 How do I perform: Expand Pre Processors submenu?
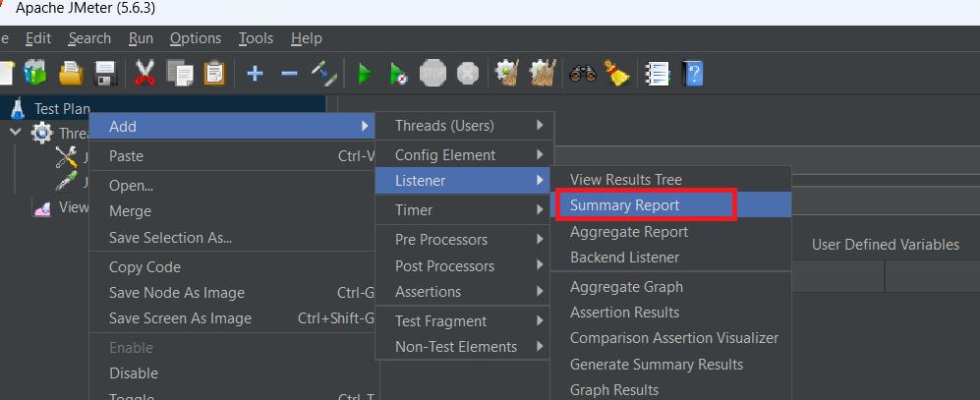(x=464, y=240)
